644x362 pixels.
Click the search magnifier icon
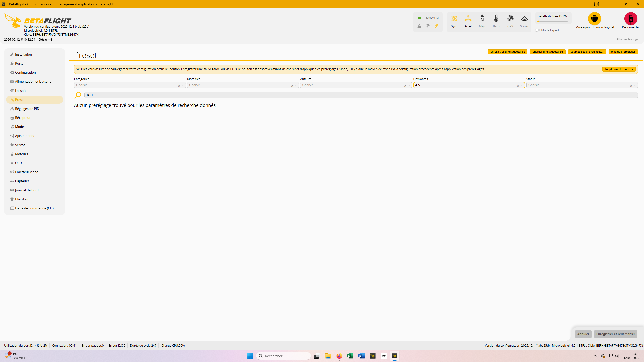point(78,95)
